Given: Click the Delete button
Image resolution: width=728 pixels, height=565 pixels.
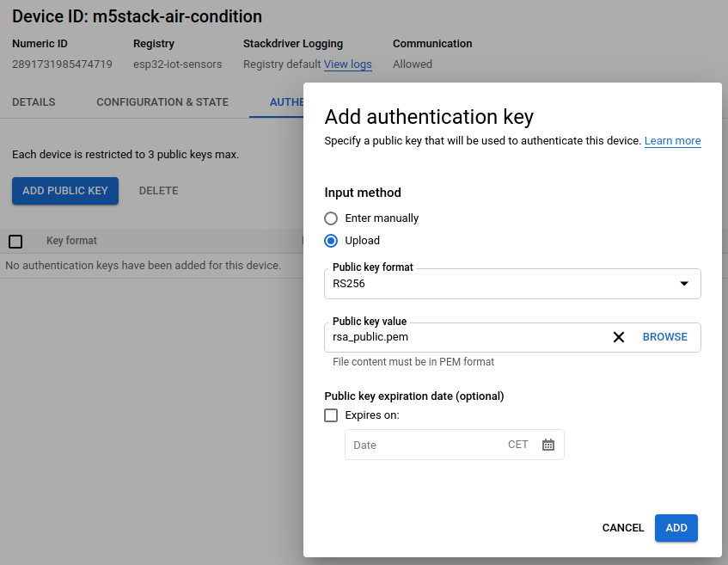Looking at the screenshot, I should [158, 191].
